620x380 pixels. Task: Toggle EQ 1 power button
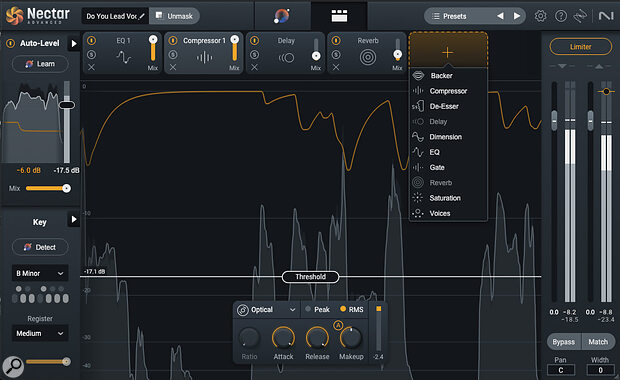click(91, 40)
